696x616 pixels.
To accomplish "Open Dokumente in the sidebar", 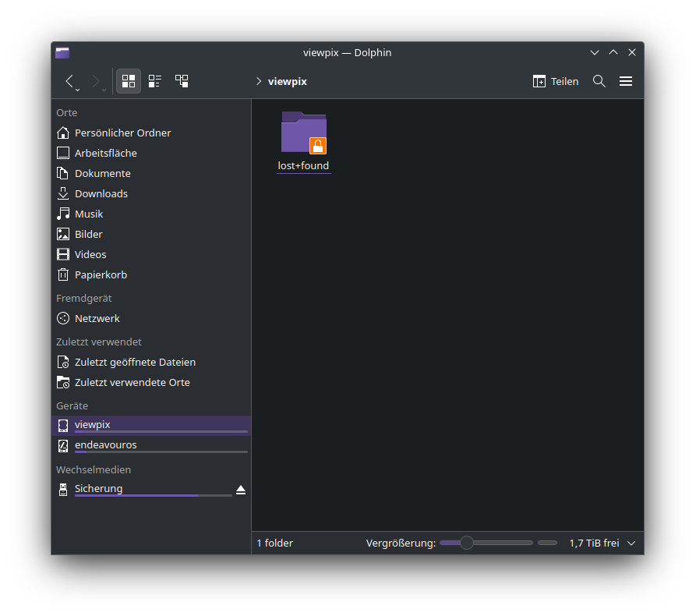I will click(x=151, y=173).
